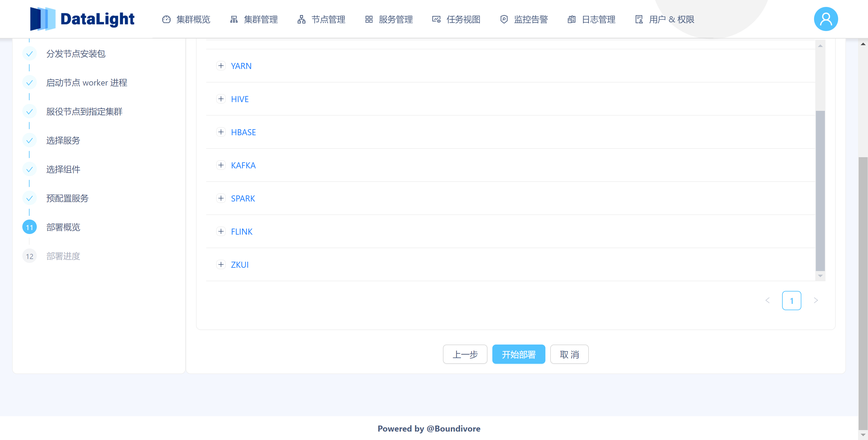The width and height of the screenshot is (868, 440).
Task: Open the 日志管理 menu
Action: tap(591, 20)
